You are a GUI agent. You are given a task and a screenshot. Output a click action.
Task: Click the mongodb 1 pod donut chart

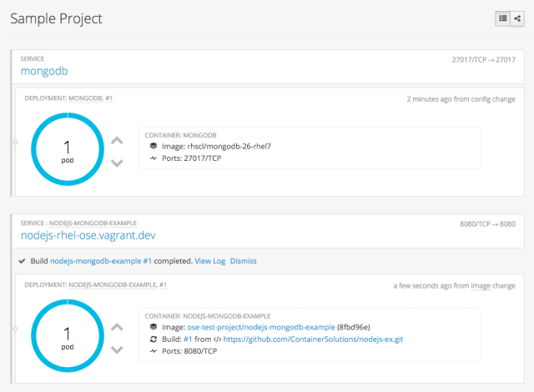point(68,149)
